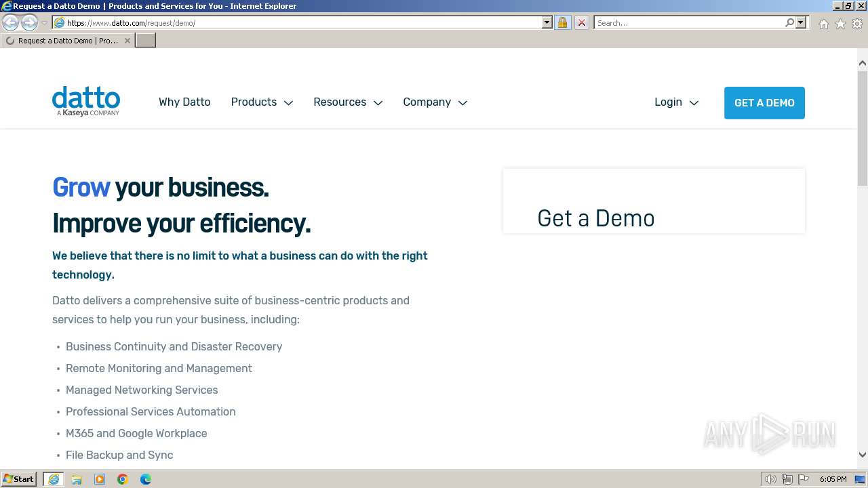
Task: Launch Microsoft Edge from the taskbar
Action: [x=146, y=479]
